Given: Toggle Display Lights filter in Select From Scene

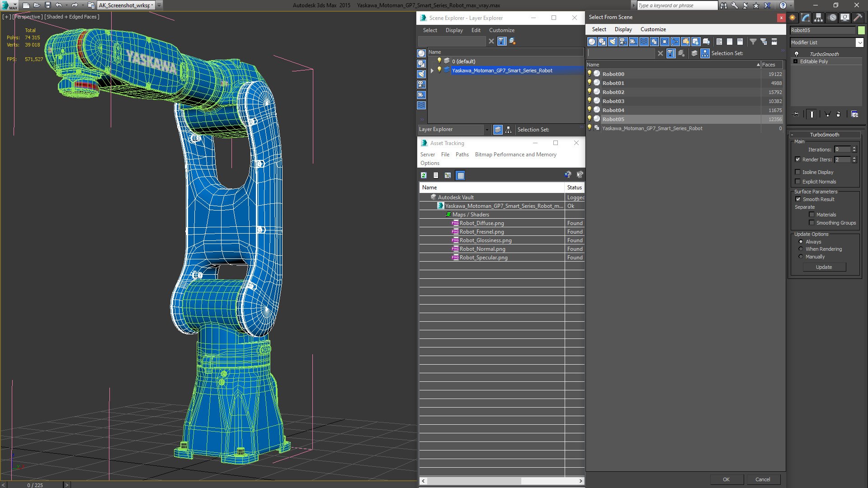Looking at the screenshot, I should 613,42.
